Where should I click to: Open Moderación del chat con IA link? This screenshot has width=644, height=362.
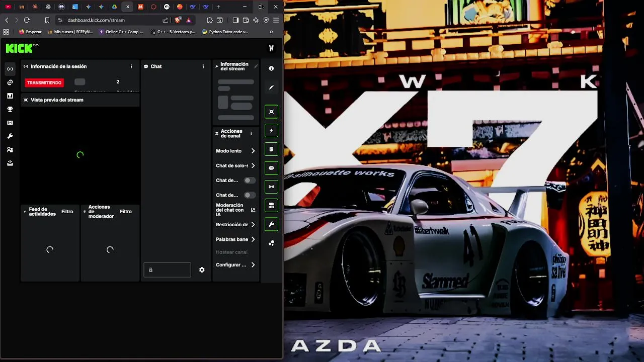(x=236, y=210)
